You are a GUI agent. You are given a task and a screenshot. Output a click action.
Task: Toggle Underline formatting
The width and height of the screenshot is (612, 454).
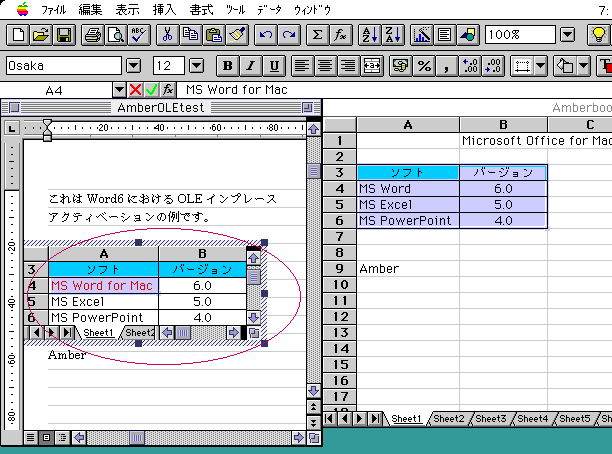point(274,66)
